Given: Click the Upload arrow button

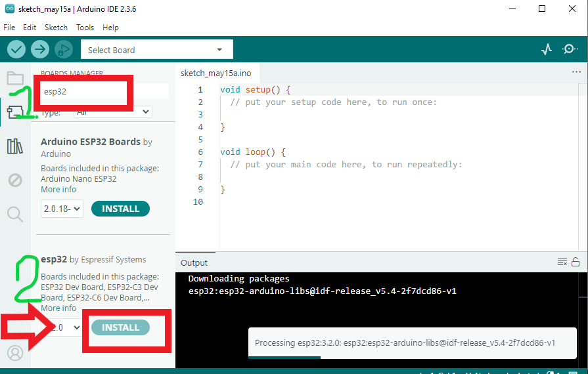Looking at the screenshot, I should [x=40, y=49].
